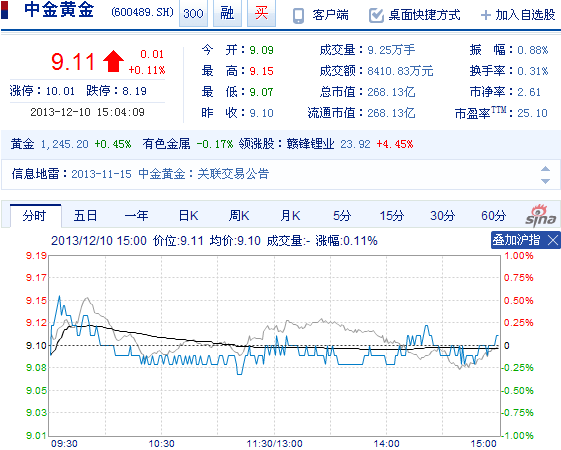561x450 pixels.
Task: Click the 中金黄金 stock name title
Action: [59, 10]
